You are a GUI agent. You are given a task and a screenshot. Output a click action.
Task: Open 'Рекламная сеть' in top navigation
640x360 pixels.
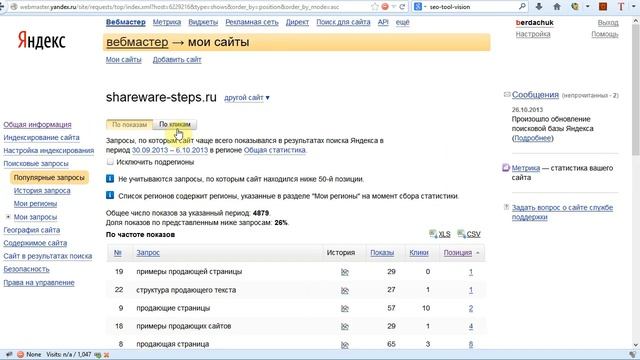point(252,22)
